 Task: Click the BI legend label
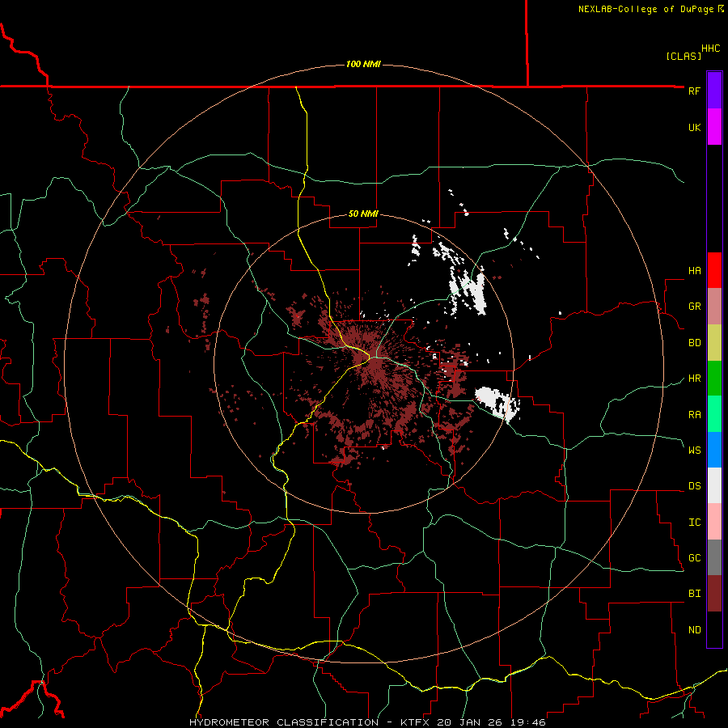tap(694, 594)
